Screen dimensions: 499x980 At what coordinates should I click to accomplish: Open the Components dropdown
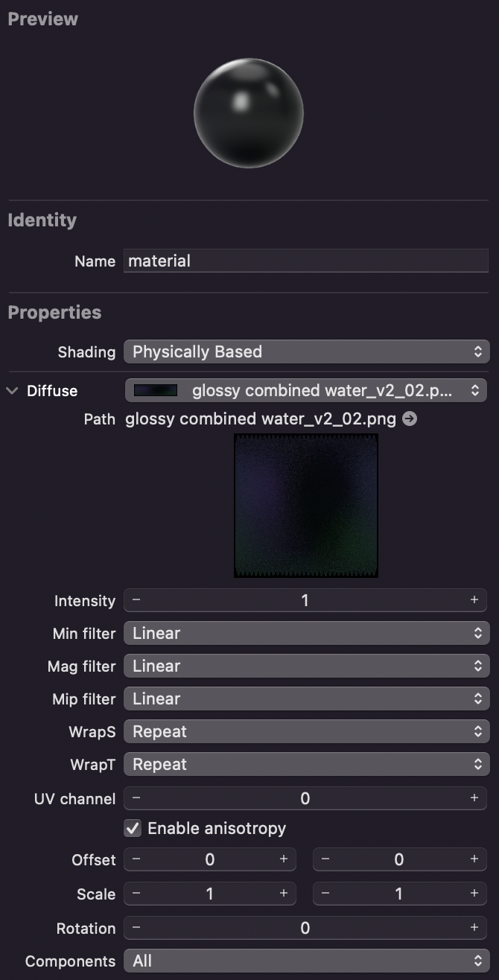pyautogui.click(x=305, y=961)
